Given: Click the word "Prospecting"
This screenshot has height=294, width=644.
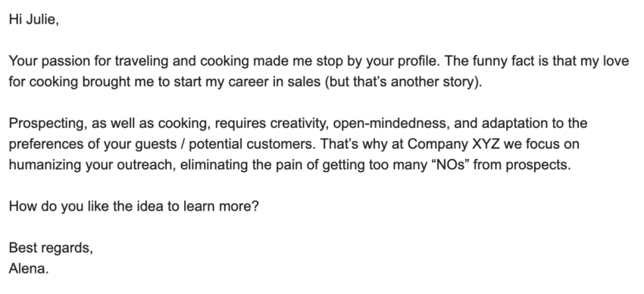Looking at the screenshot, I should tap(48, 124).
